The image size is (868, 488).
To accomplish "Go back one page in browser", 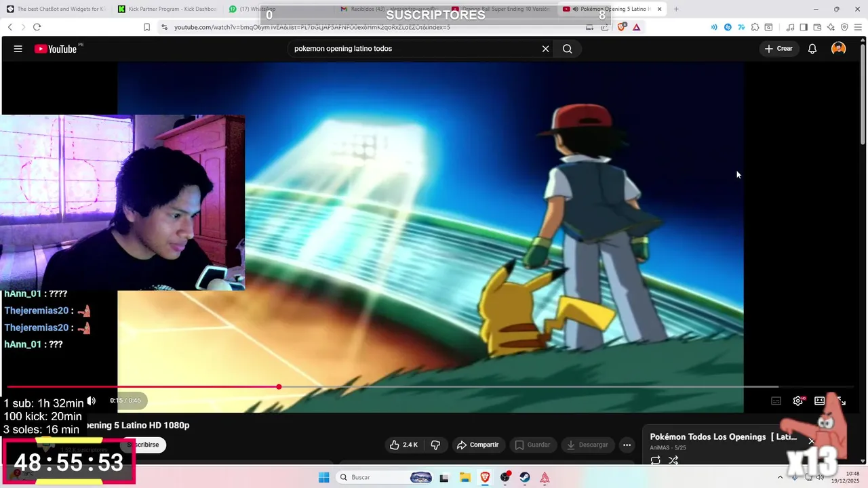I will pos(10,27).
